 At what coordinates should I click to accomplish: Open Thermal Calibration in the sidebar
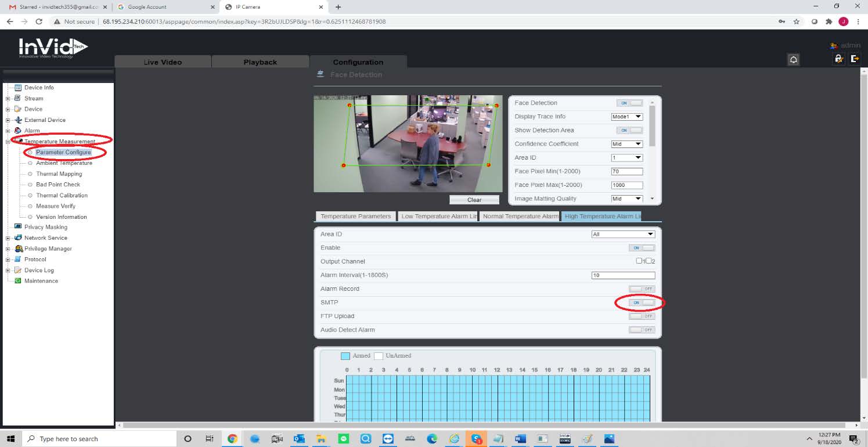click(x=62, y=195)
